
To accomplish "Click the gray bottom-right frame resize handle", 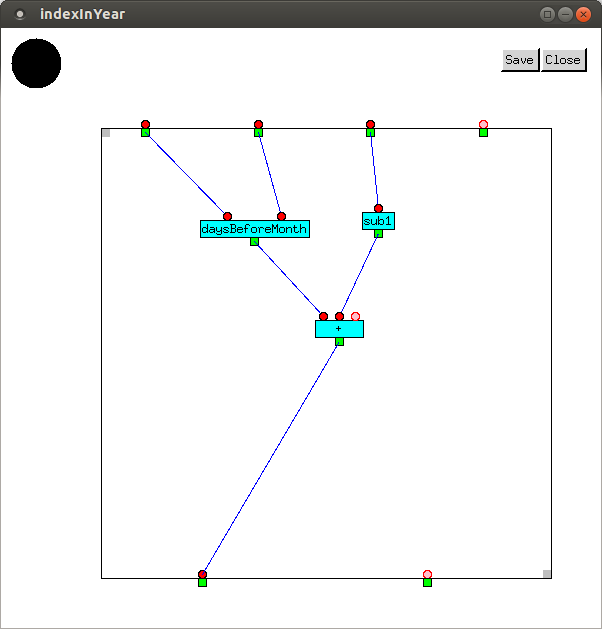I will 547,573.
